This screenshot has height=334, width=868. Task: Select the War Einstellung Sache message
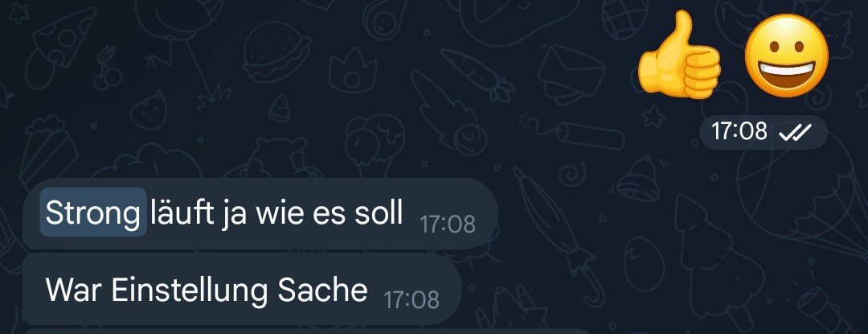242,290
